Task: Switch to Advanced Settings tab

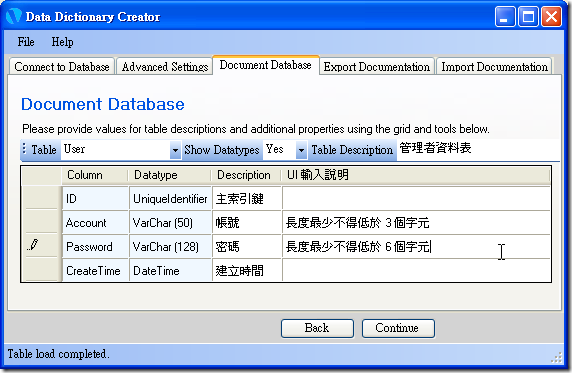Action: pyautogui.click(x=165, y=67)
